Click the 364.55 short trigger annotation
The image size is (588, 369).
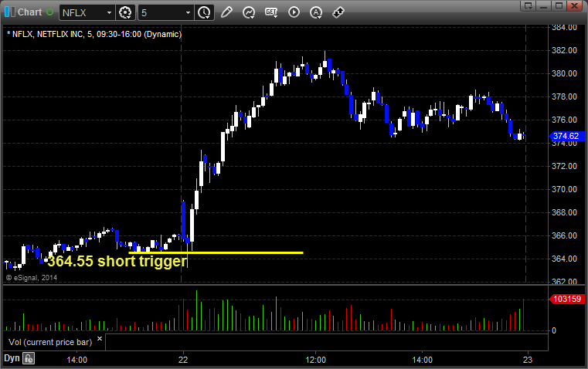pos(117,261)
